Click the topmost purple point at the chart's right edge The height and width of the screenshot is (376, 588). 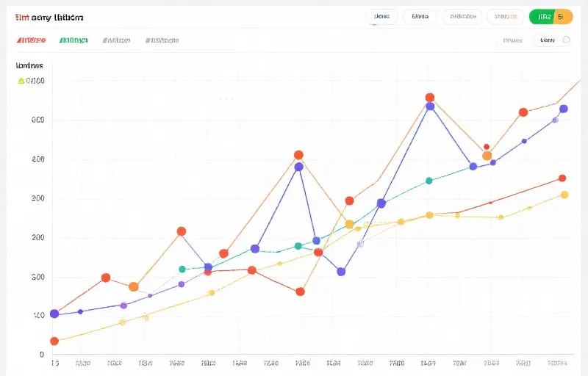coord(564,109)
